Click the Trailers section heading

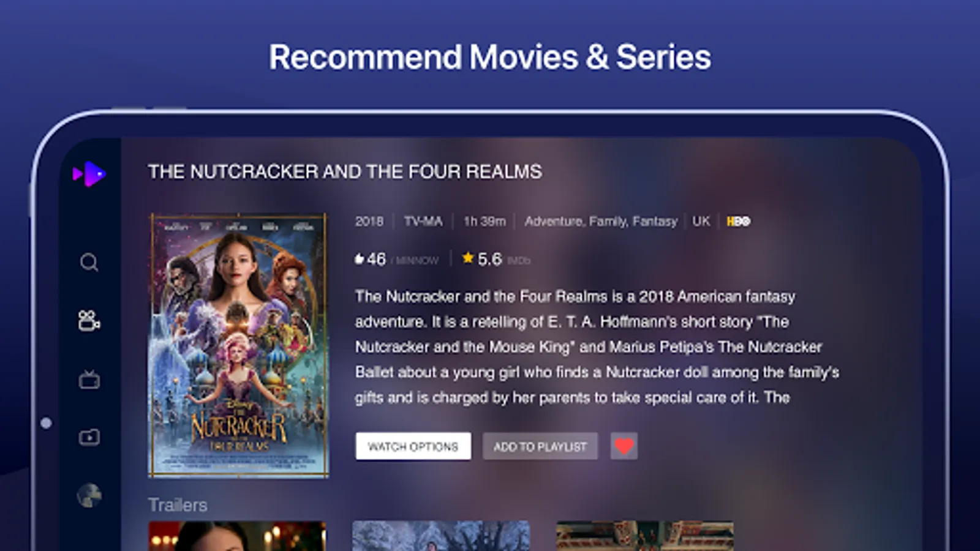tap(178, 505)
